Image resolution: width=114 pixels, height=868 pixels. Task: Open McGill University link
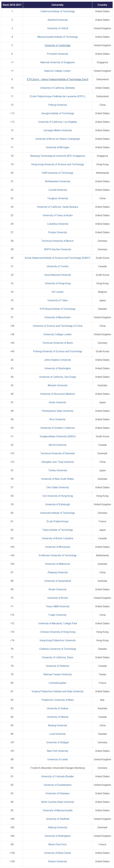(57, 445)
